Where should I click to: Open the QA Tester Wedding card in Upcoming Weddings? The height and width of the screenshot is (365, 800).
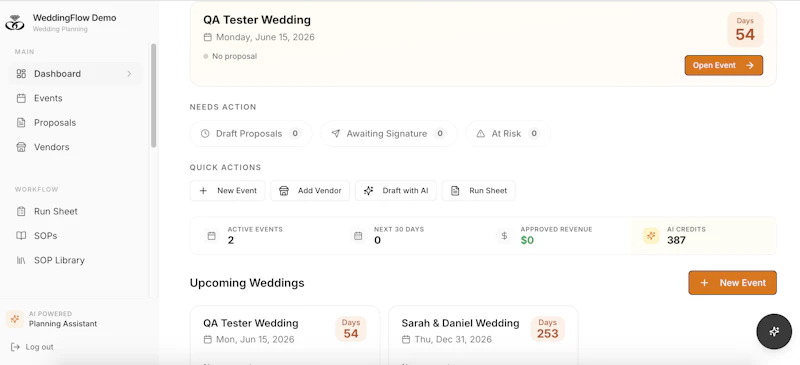[285, 335]
